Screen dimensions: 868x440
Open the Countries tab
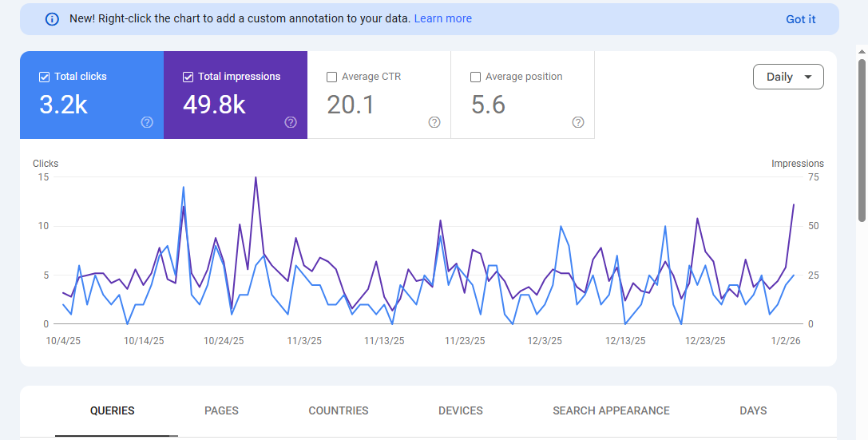pyautogui.click(x=339, y=410)
